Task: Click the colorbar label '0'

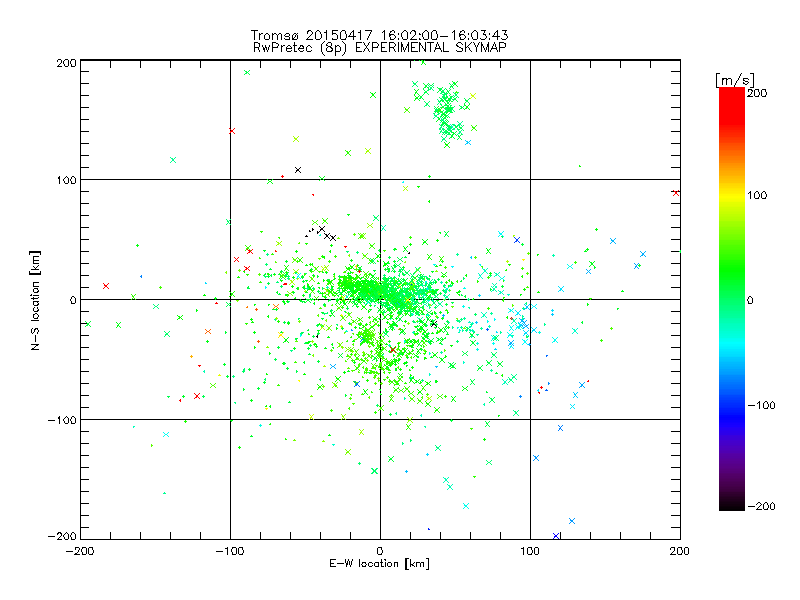Action: click(750, 300)
